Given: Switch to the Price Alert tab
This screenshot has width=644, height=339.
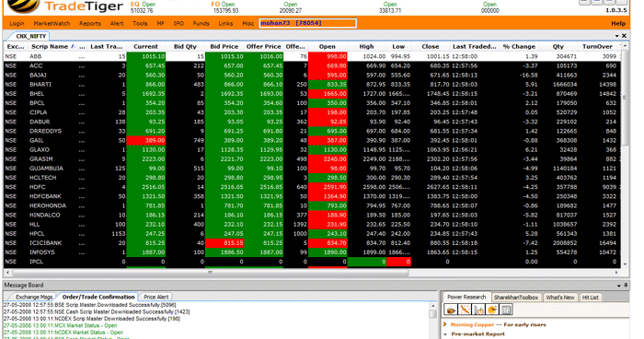Looking at the screenshot, I should click(x=156, y=297).
